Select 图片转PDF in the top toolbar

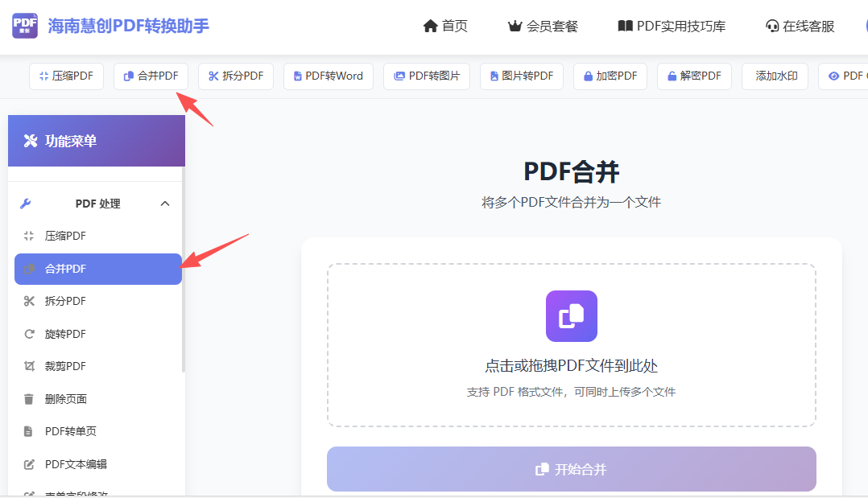[x=522, y=76]
